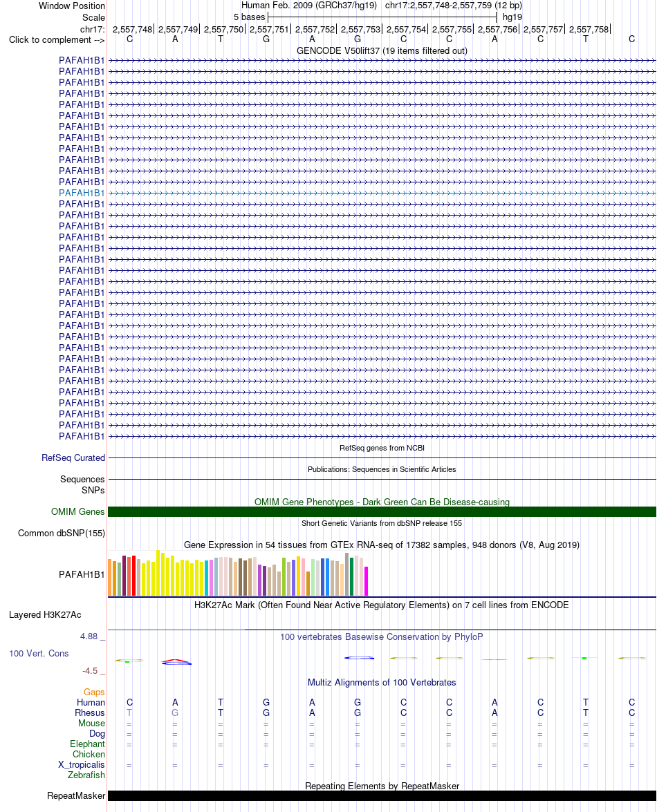Click the X_tropicalis alignment row label
657x812 pixels.
(82, 765)
